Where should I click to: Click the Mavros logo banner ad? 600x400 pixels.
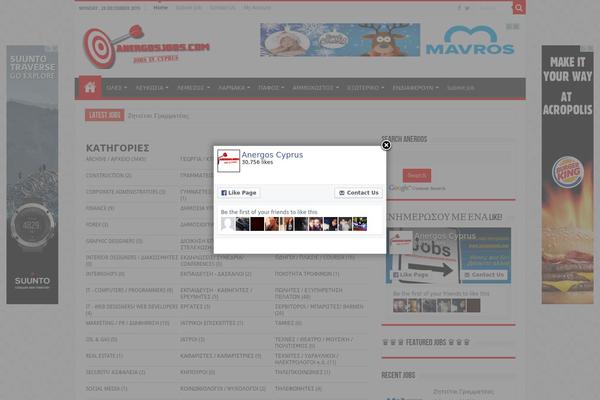coord(470,40)
